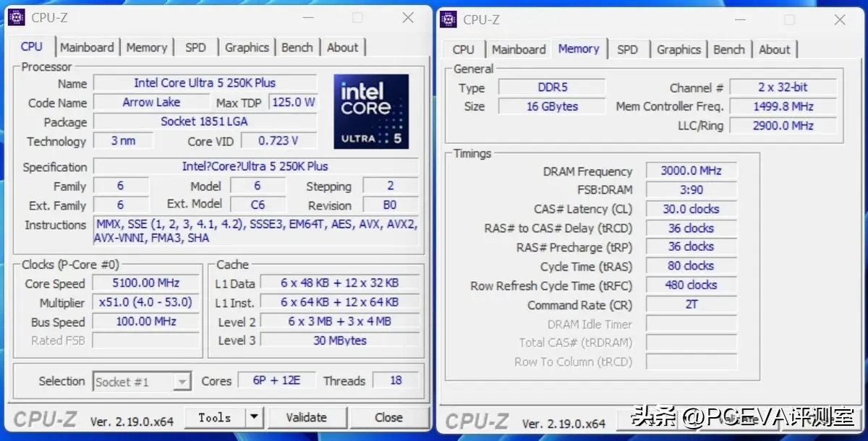
Task: Select the Channel # 2 x 32-bit value
Action: (783, 87)
